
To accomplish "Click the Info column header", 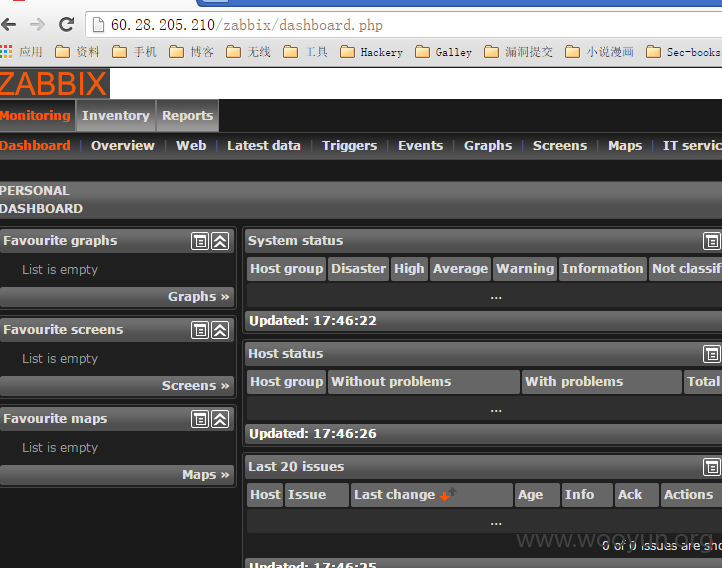I will click(x=587, y=495).
